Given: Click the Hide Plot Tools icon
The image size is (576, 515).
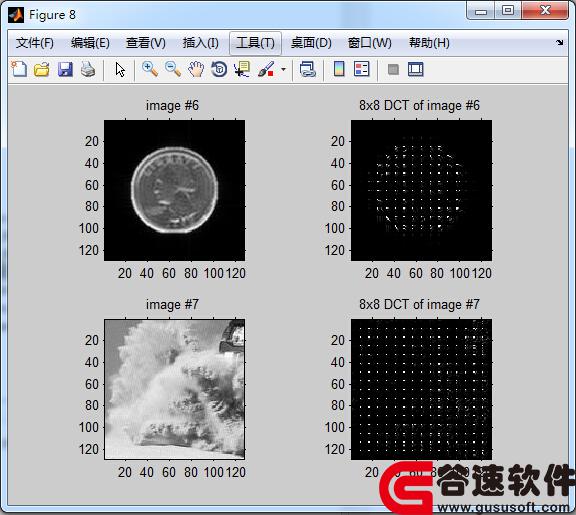Looking at the screenshot, I should point(393,69).
